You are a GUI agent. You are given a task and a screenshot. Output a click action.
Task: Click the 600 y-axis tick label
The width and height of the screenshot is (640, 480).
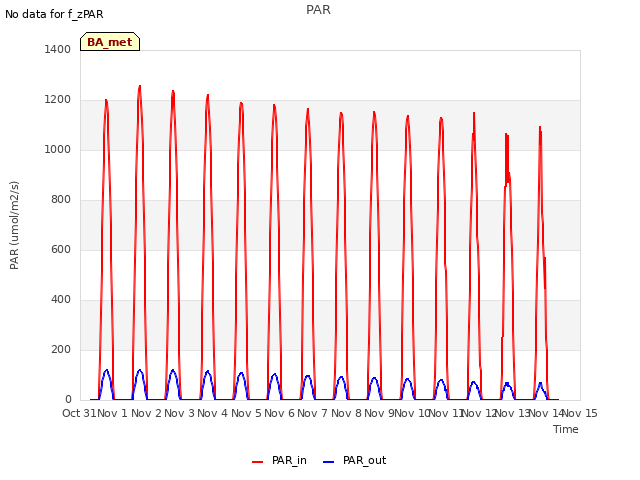(x=61, y=249)
